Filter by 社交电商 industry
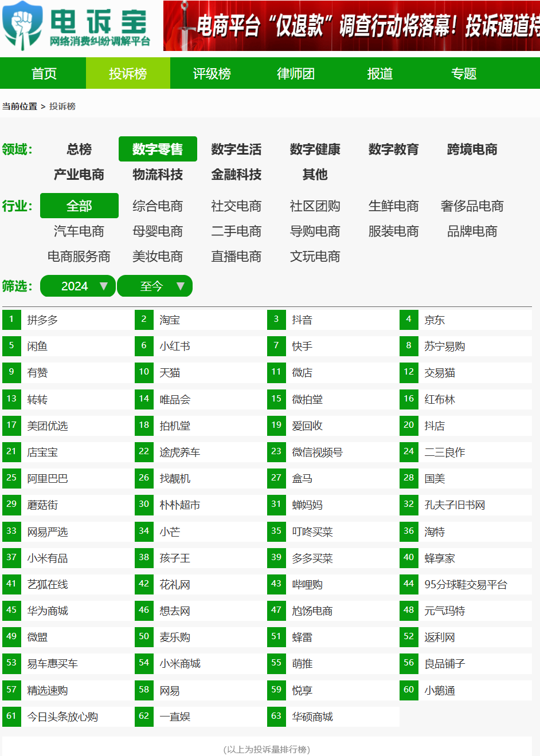 pos(236,206)
